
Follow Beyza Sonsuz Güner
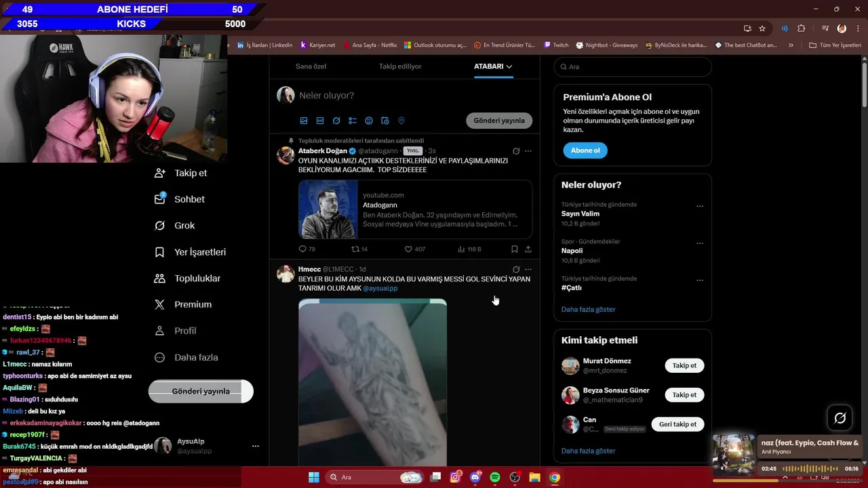pyautogui.click(x=684, y=394)
